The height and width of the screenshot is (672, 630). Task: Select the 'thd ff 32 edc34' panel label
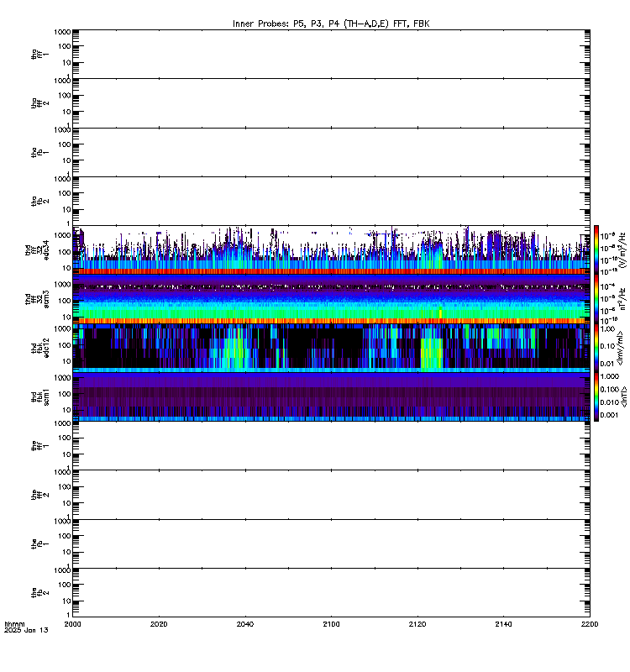coord(37,250)
